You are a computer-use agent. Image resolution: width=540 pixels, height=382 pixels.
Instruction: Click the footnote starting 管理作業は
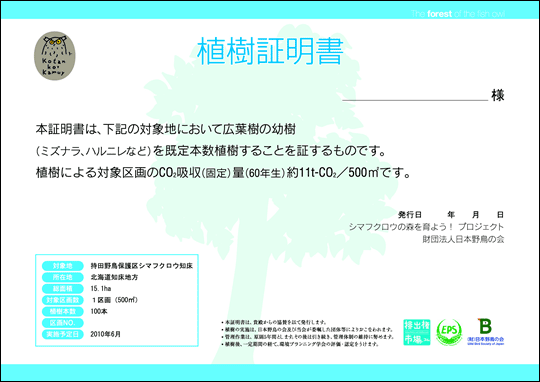pos(307,337)
